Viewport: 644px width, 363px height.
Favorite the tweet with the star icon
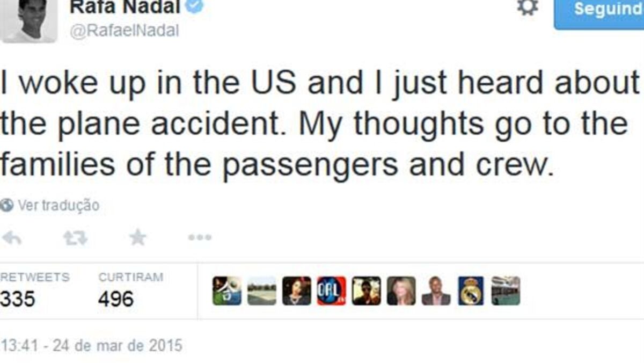(x=138, y=237)
